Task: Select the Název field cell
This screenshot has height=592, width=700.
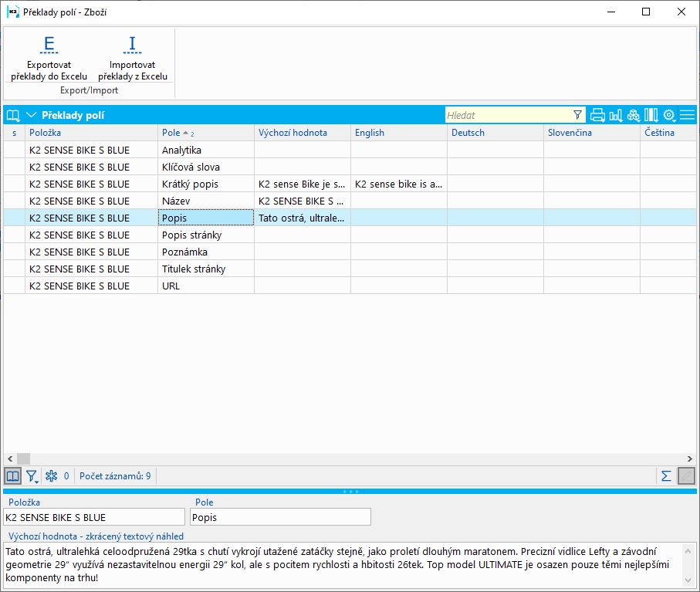Action: pyautogui.click(x=206, y=201)
